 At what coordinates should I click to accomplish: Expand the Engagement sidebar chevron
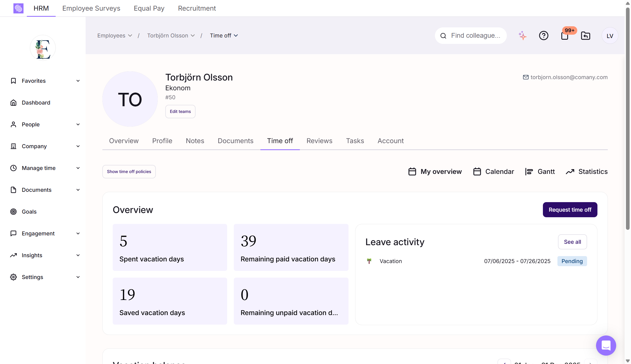click(78, 233)
